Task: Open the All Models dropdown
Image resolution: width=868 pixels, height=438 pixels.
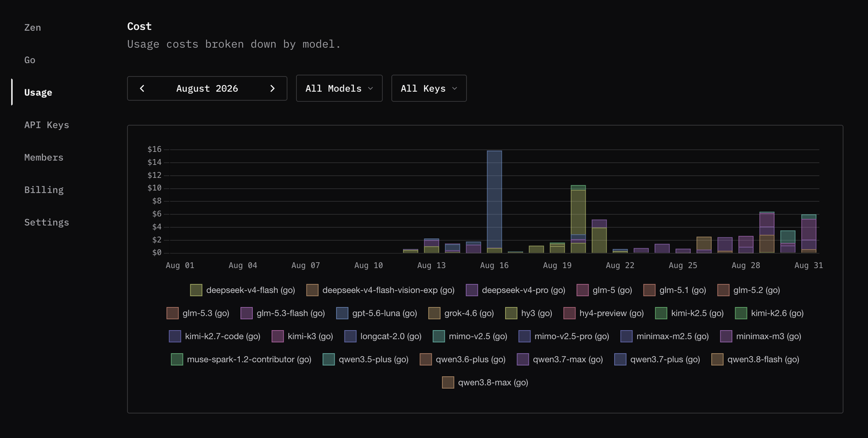Action: pyautogui.click(x=339, y=88)
